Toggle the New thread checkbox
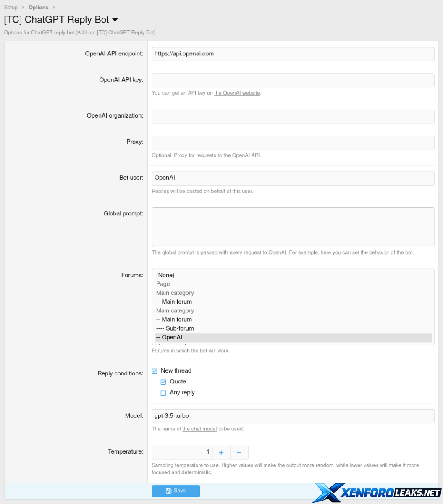The height and width of the screenshot is (504, 443). coord(155,371)
